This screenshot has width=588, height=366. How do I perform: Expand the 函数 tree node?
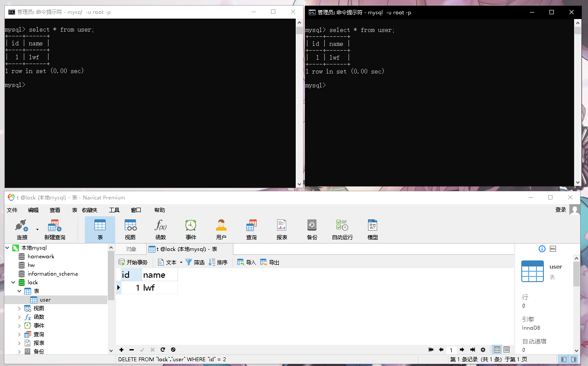[19, 317]
